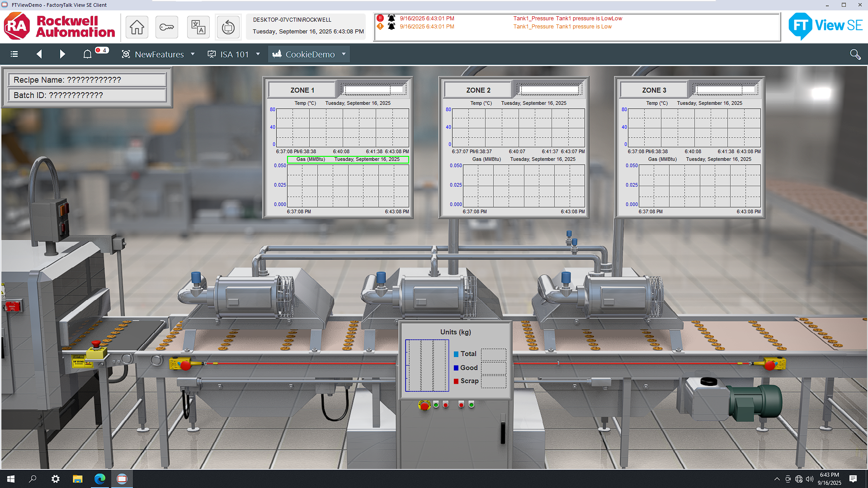Expand the CookieDemo dropdown arrow

[x=344, y=54]
